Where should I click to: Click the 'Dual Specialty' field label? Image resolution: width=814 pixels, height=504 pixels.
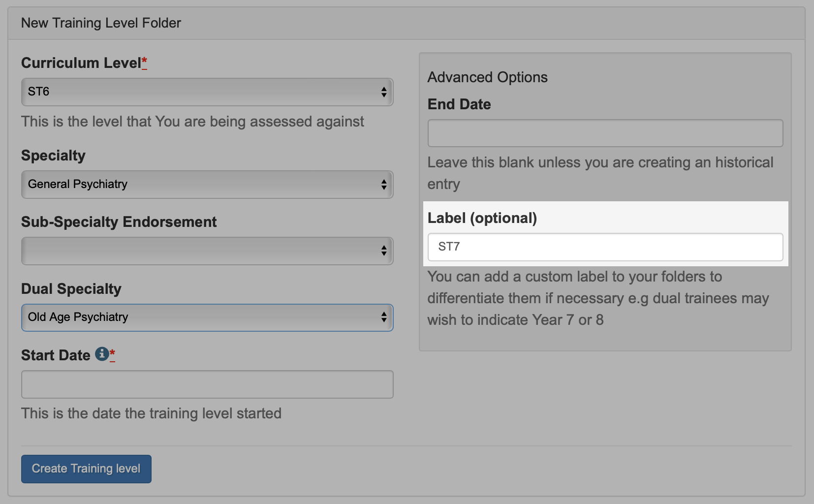71,289
